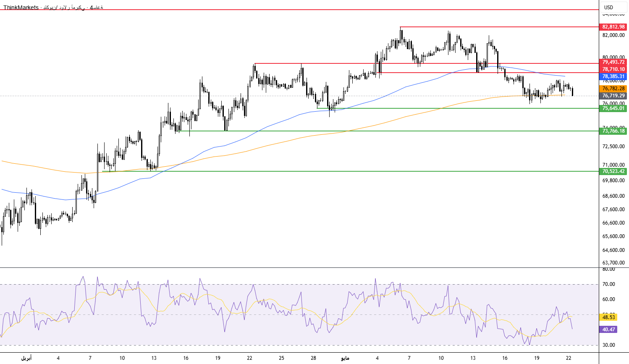
Task: Click the أبريل month label on time axis
Action: click(26, 358)
